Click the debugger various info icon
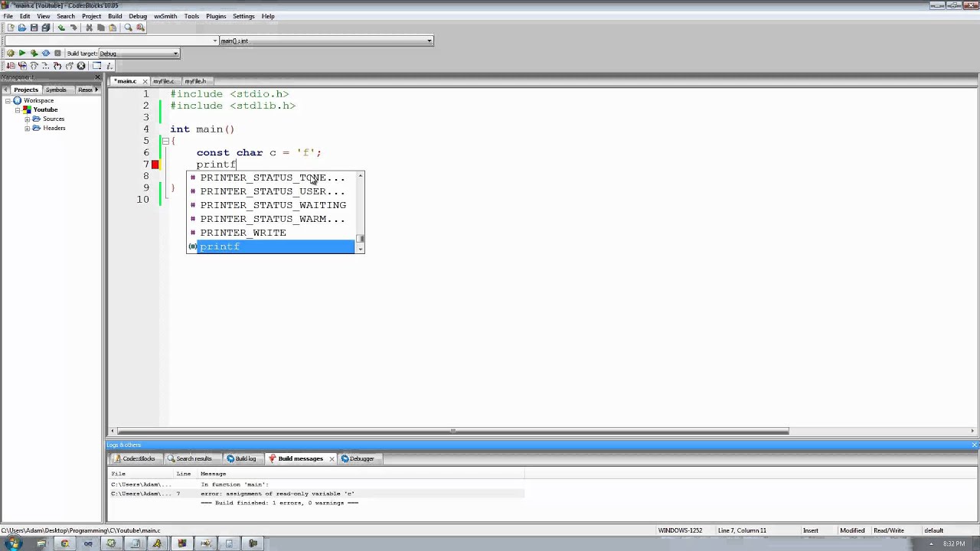This screenshot has height=551, width=980. point(109,66)
